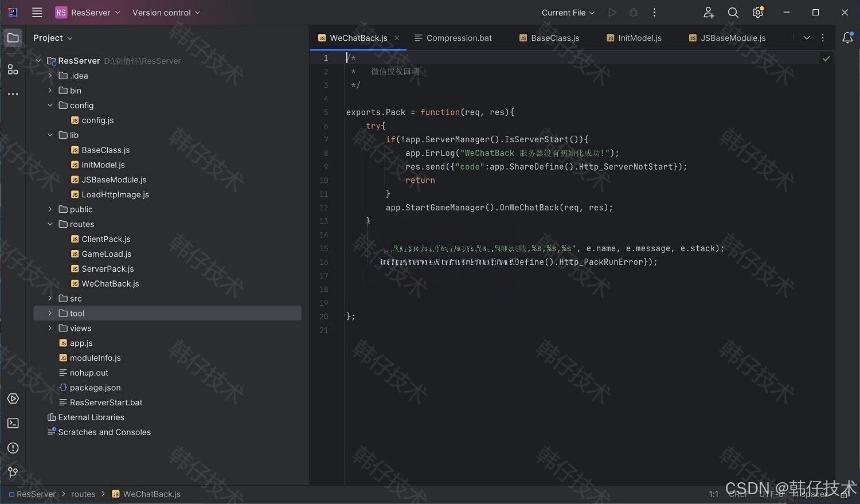
Task: Collapse the config folder
Action: [x=50, y=106]
